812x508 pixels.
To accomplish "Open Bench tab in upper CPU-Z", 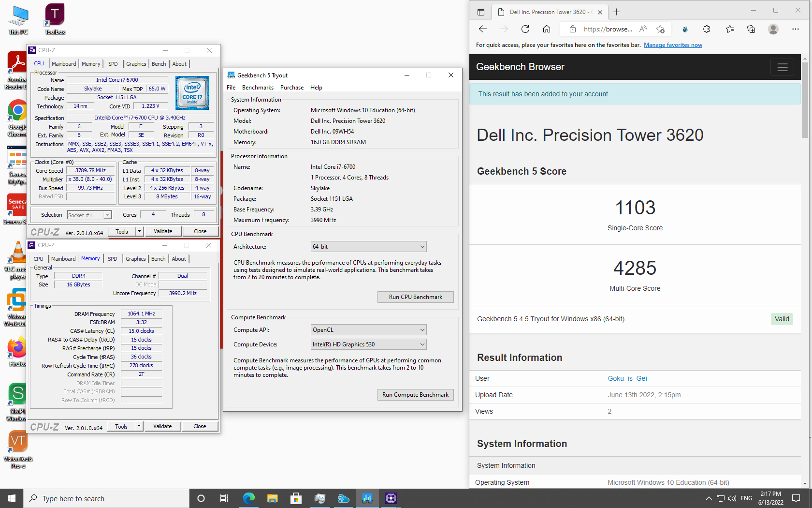I will tap(159, 64).
